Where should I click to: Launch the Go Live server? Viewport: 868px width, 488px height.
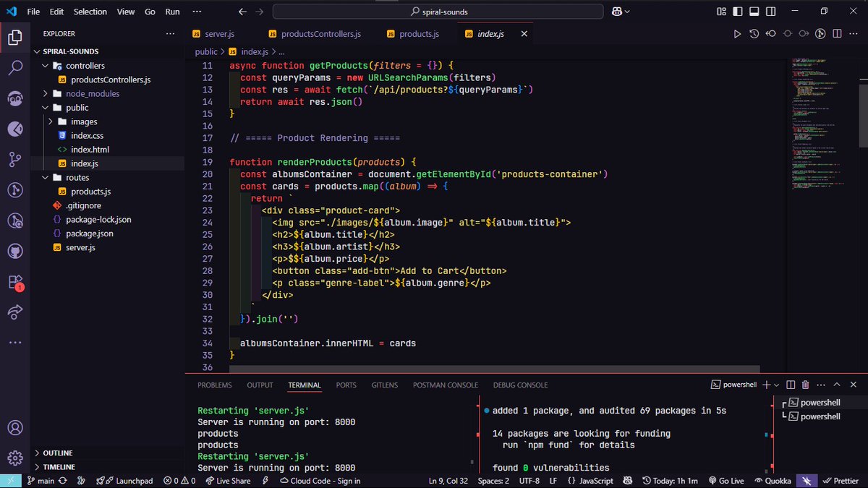[726, 480]
